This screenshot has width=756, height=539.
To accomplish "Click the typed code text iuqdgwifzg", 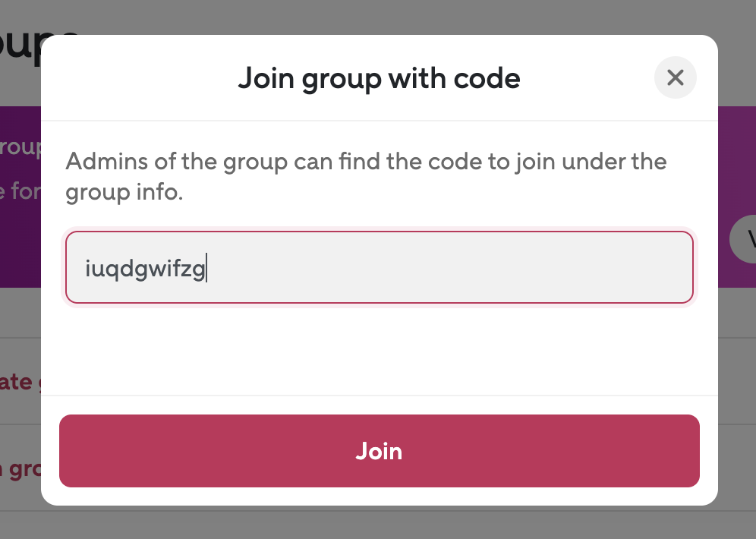I will point(145,269).
